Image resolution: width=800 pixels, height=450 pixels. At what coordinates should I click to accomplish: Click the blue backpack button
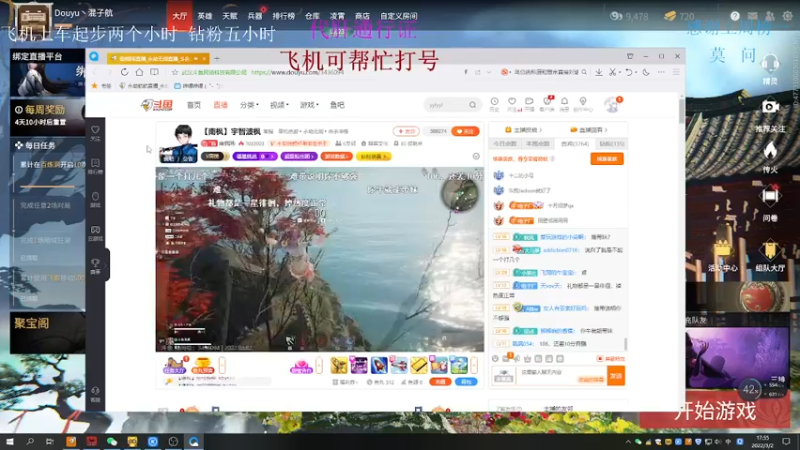click(466, 382)
